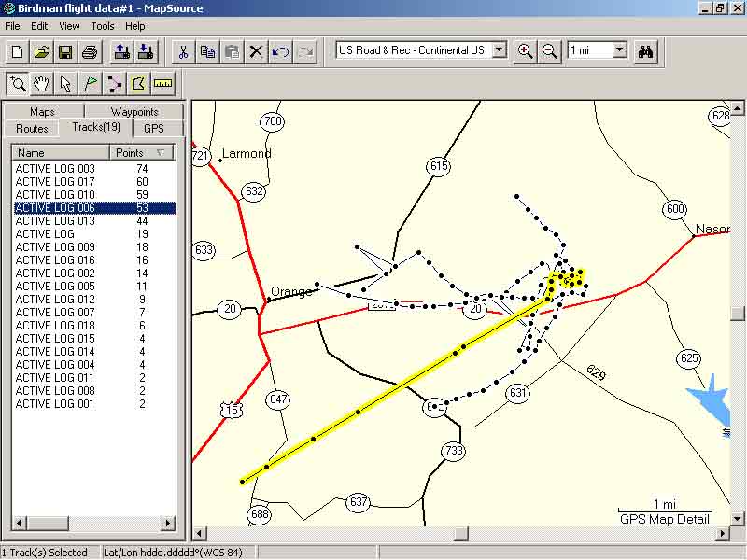Viewport: 747px width, 560px height.
Task: Sort tracks by Points column header
Action: [141, 153]
